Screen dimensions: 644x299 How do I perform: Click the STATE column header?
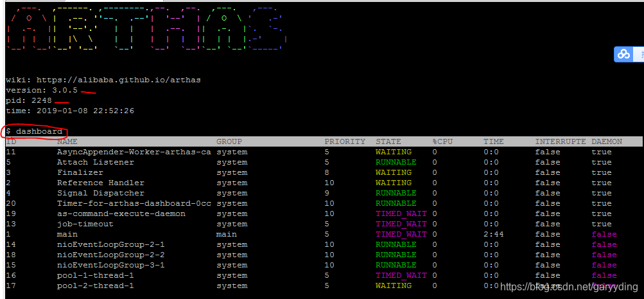(388, 141)
